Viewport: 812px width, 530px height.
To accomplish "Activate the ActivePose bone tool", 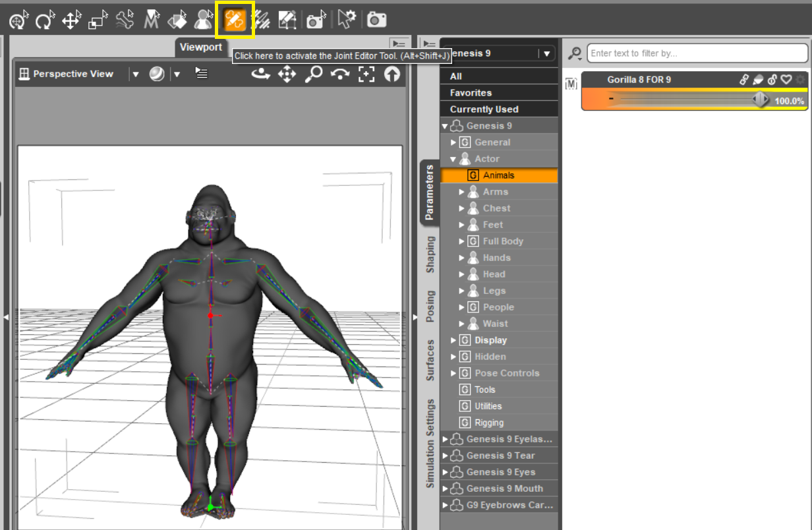I will click(x=125, y=20).
